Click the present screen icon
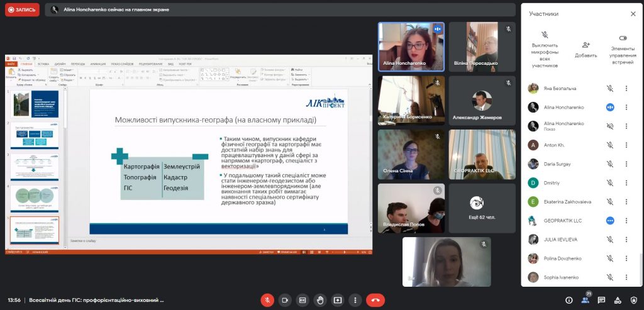The width and height of the screenshot is (644, 310). (x=338, y=300)
